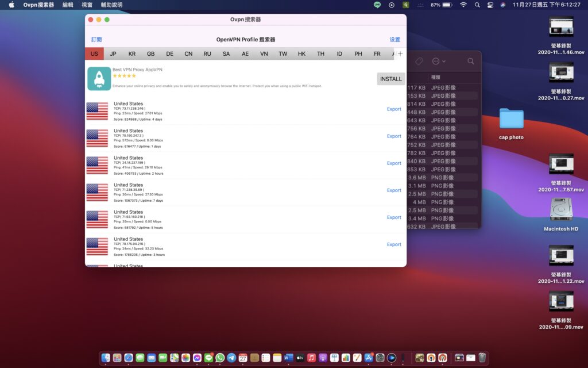Viewport: 588px width, 368px height.
Task: Open the Trash in the Dock
Action: point(482,358)
